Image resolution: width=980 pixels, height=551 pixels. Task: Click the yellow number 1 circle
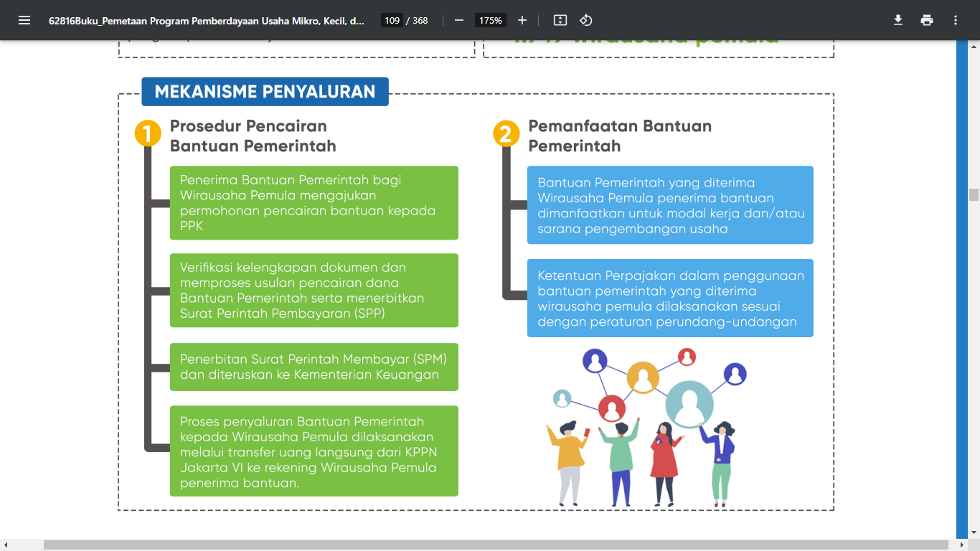148,134
